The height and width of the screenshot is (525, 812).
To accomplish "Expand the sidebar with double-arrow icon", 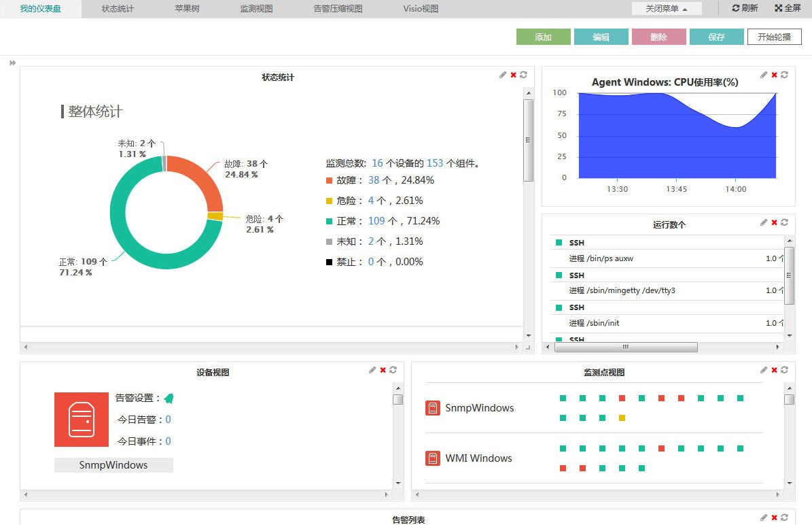I will click(12, 63).
